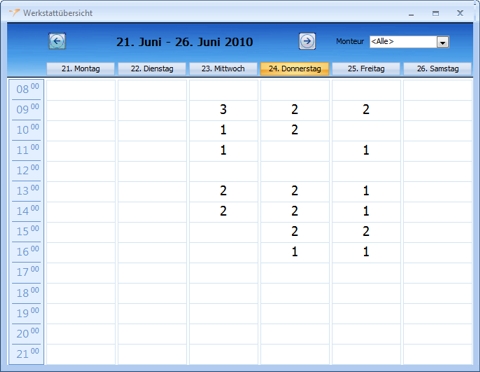Image resolution: width=480 pixels, height=372 pixels.
Task: Click the 19:00 time row label
Action: click(27, 313)
